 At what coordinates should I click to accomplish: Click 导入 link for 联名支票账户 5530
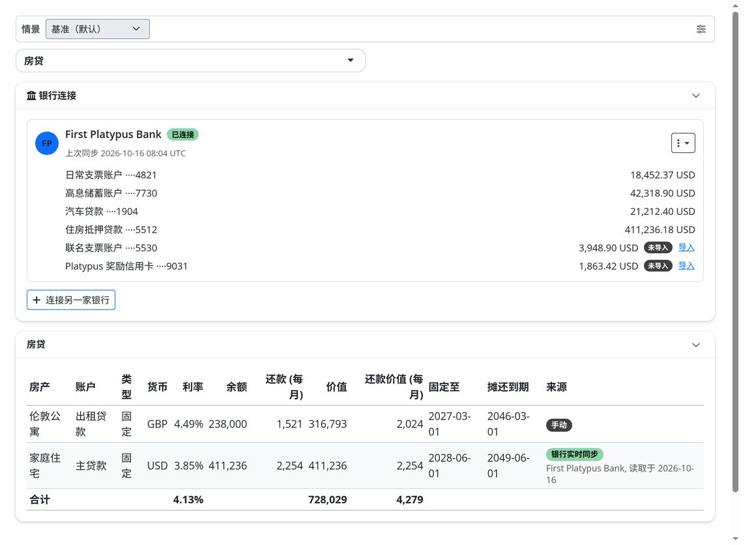686,247
